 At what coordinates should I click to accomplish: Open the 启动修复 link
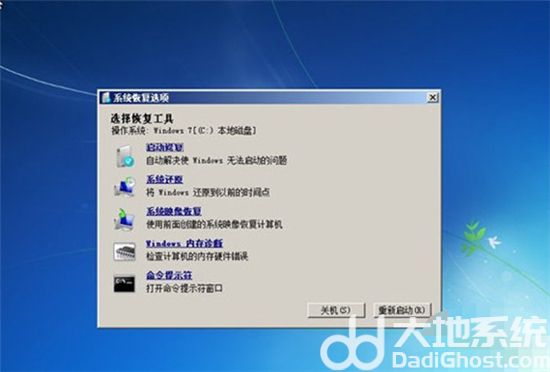pos(165,147)
